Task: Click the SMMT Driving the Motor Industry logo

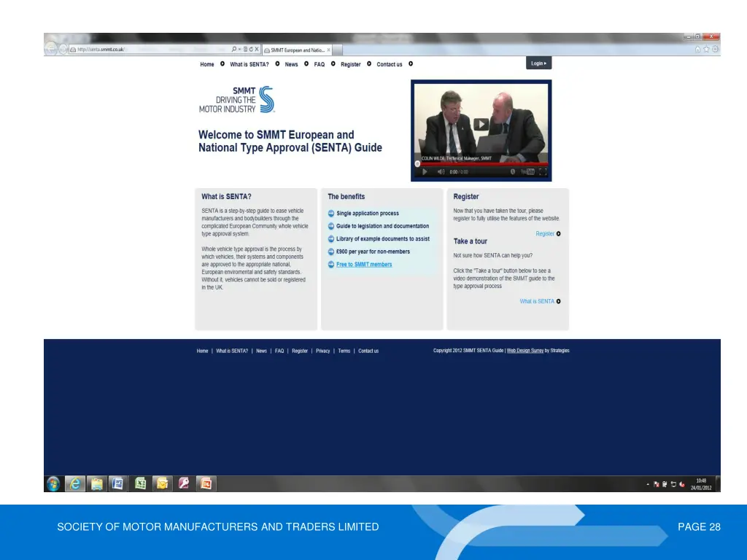Action: [x=237, y=99]
